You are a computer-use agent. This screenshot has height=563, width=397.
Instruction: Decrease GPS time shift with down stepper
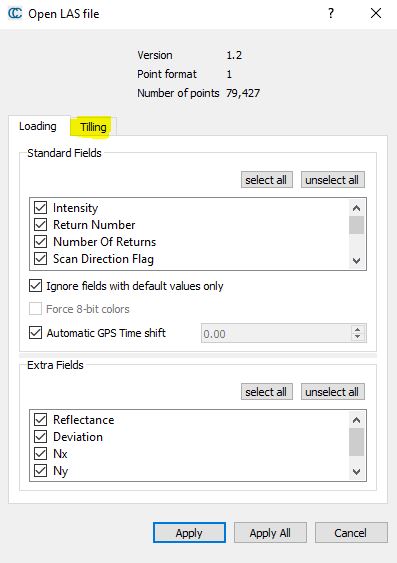click(357, 338)
